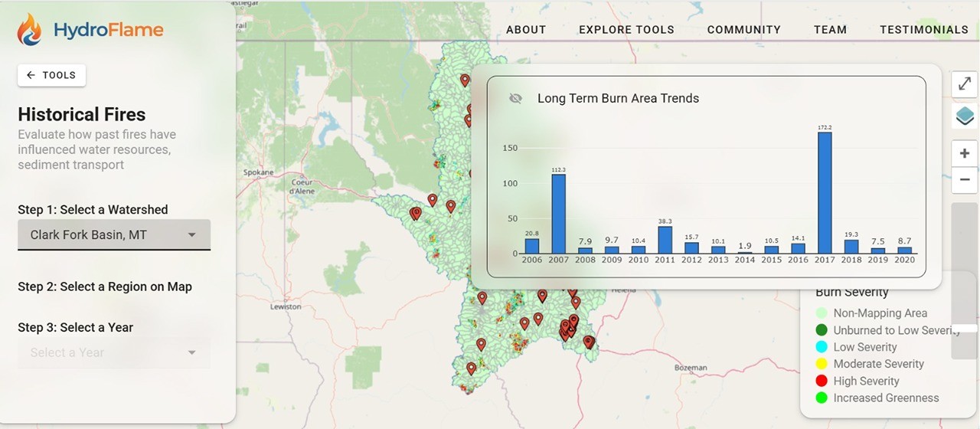Go to the COMMUNITY page
980x429 pixels.
pyautogui.click(x=743, y=30)
